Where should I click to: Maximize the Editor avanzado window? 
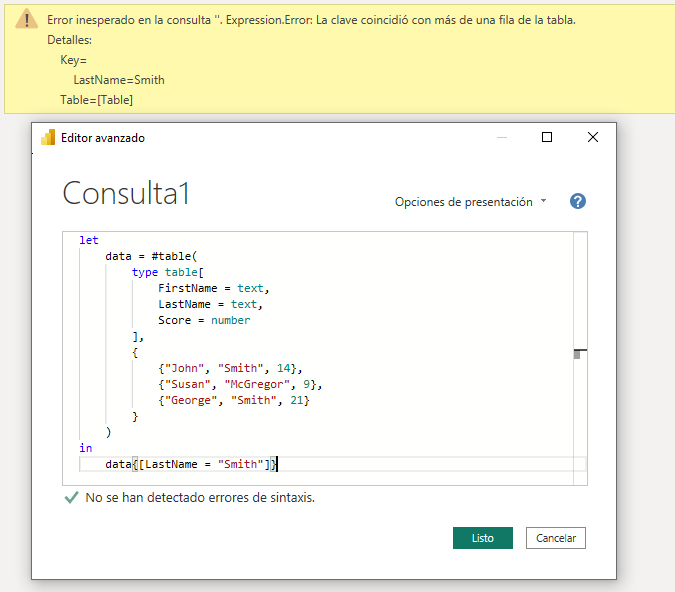[x=547, y=138]
